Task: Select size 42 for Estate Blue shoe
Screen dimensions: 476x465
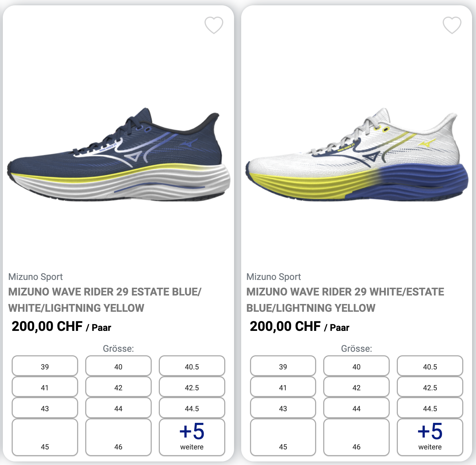Action: click(118, 387)
